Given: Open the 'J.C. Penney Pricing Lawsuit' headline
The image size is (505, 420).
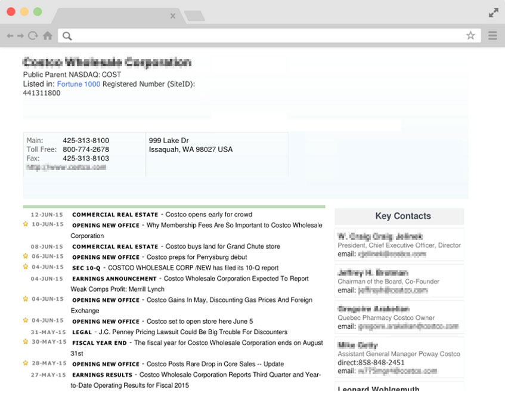Looking at the screenshot, I should click(193, 332).
